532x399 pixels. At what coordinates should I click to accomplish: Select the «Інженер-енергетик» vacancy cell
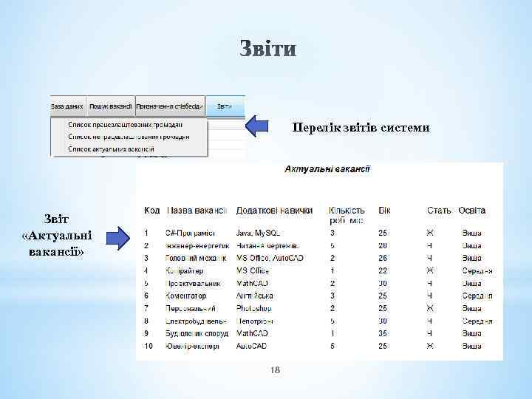click(x=197, y=245)
